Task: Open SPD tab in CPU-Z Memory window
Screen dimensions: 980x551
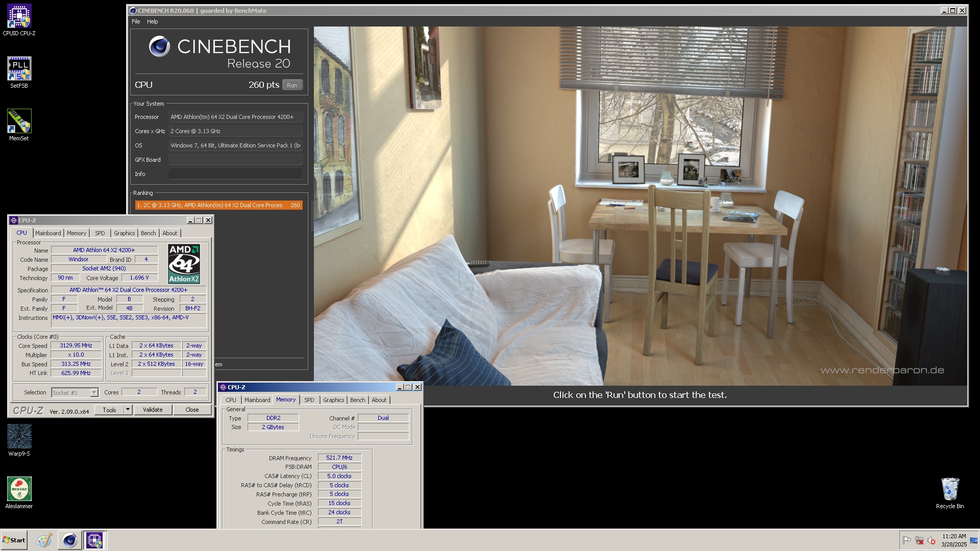Action: pos(309,400)
